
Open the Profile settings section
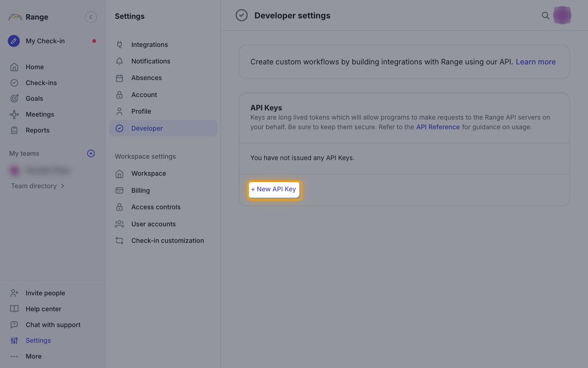click(163, 111)
